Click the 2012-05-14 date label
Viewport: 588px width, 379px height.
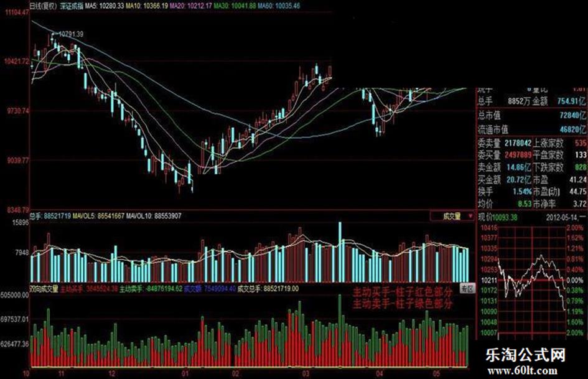562,217
